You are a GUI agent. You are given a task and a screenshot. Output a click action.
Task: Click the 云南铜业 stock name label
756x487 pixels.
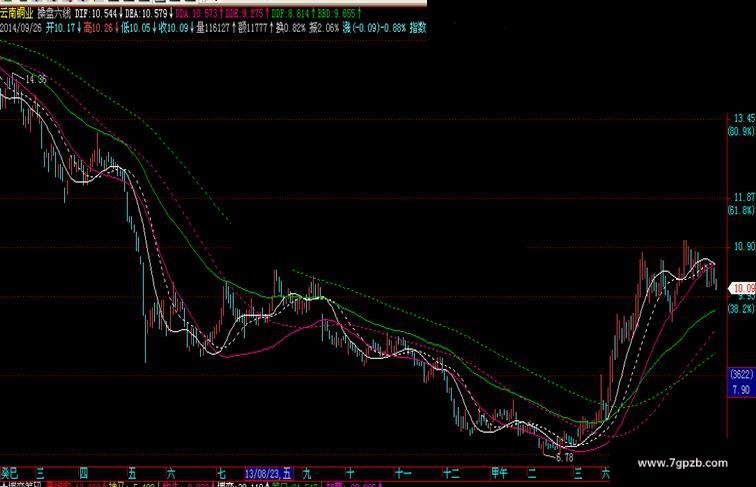pos(17,14)
